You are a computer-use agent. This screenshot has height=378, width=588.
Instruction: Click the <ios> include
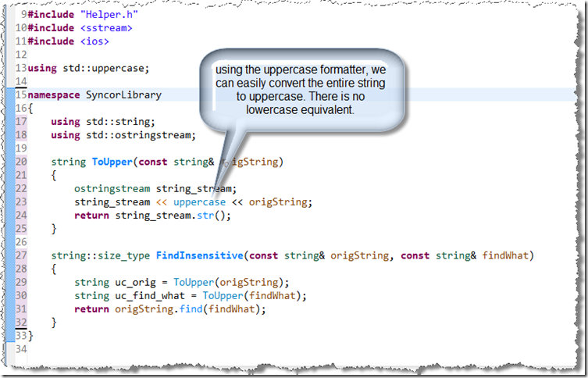94,41
